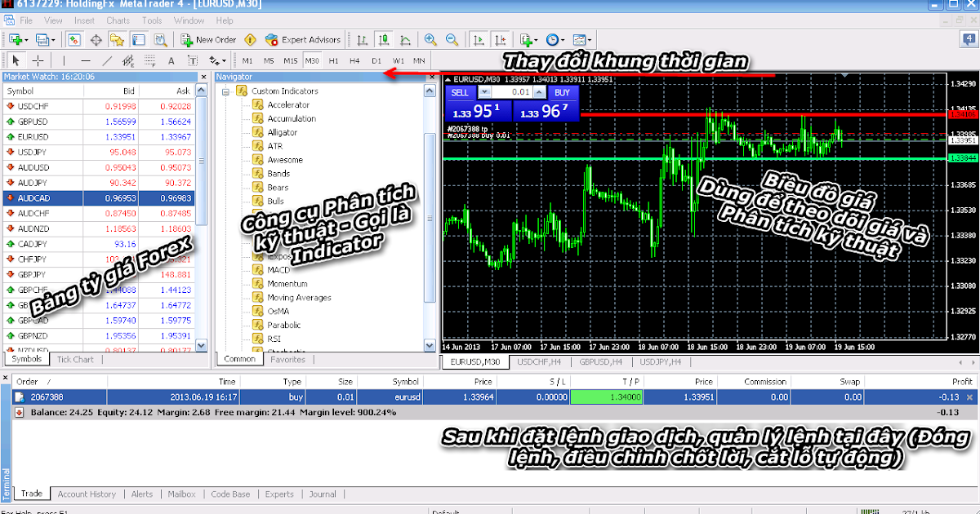Open the GBPUSD,H4 chart tab
Screen dimensions: 980x514
602,361
